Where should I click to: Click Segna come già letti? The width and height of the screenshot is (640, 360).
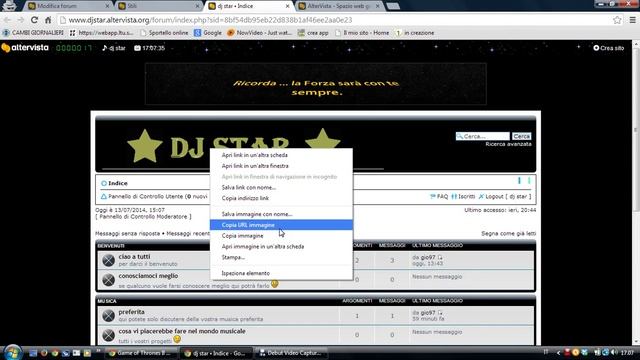pyautogui.click(x=509, y=233)
